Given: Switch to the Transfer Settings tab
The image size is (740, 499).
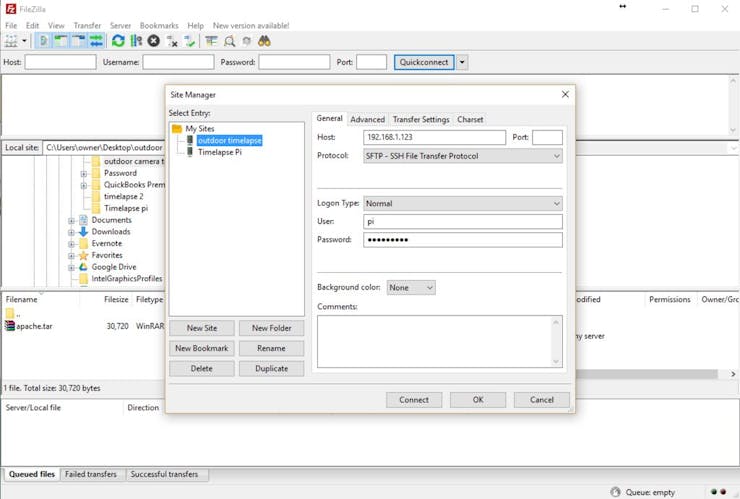Looking at the screenshot, I should [x=421, y=119].
